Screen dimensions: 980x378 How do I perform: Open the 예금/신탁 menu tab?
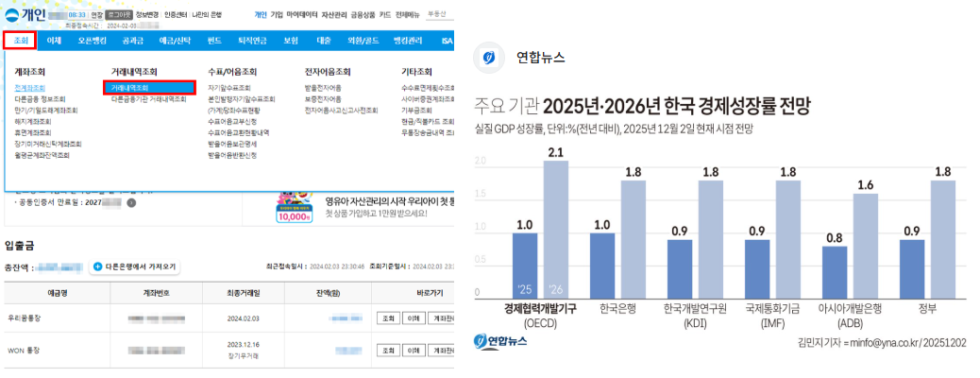coord(175,41)
